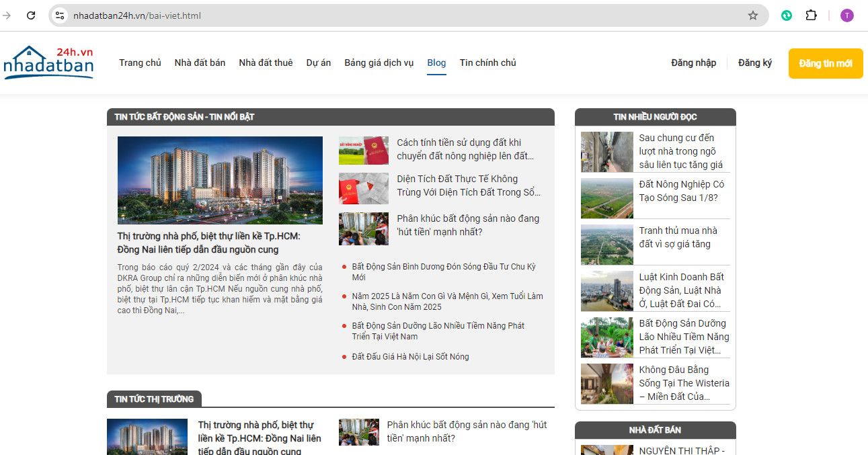Open Tranh thủ mua nhà đất vì sợ giá tăng

coord(678,237)
